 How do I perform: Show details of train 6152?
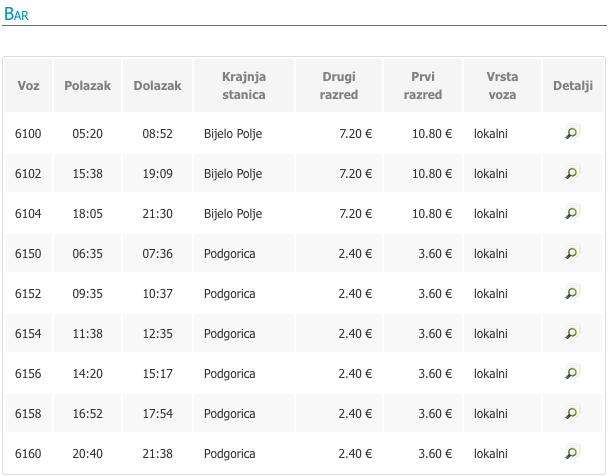coord(572,292)
